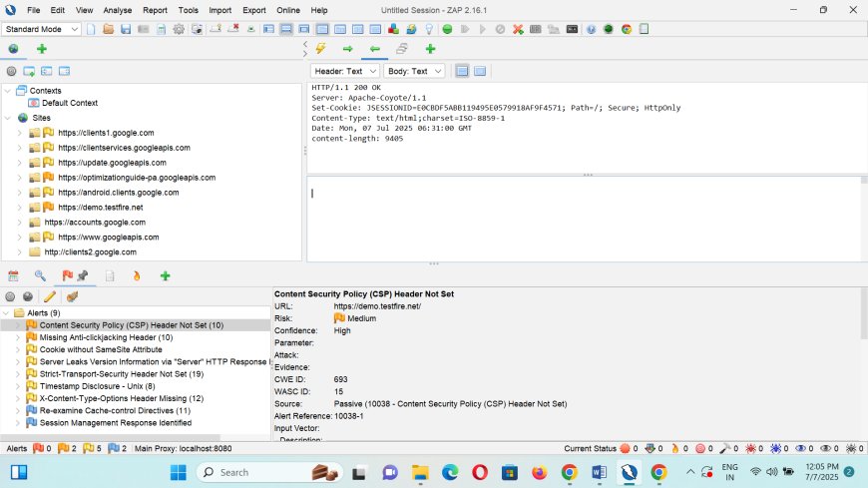The width and height of the screenshot is (868, 488).
Task: Click the green break on all requests button
Action: coord(447,29)
